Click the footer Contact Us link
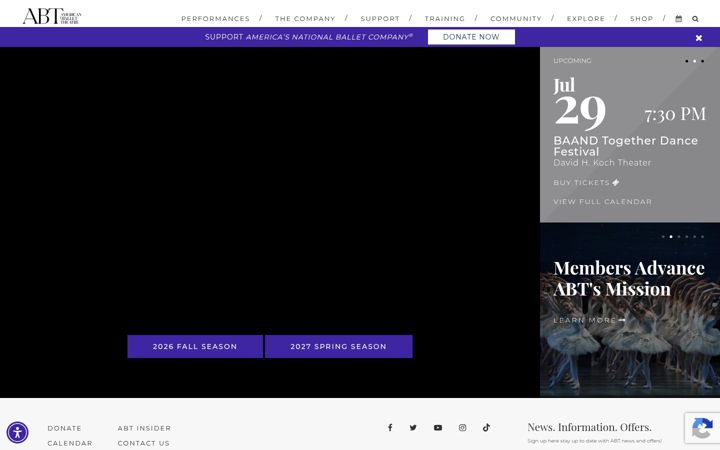This screenshot has height=450, width=720. coord(144,443)
